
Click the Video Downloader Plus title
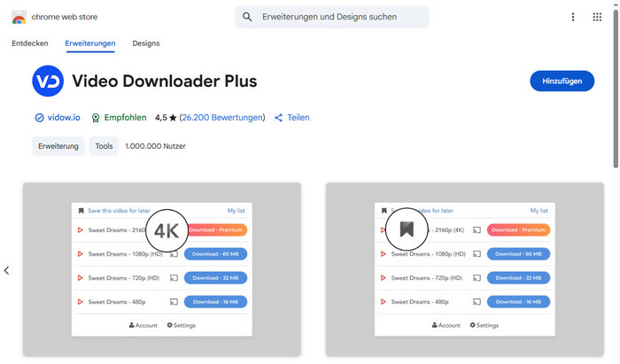coord(165,81)
